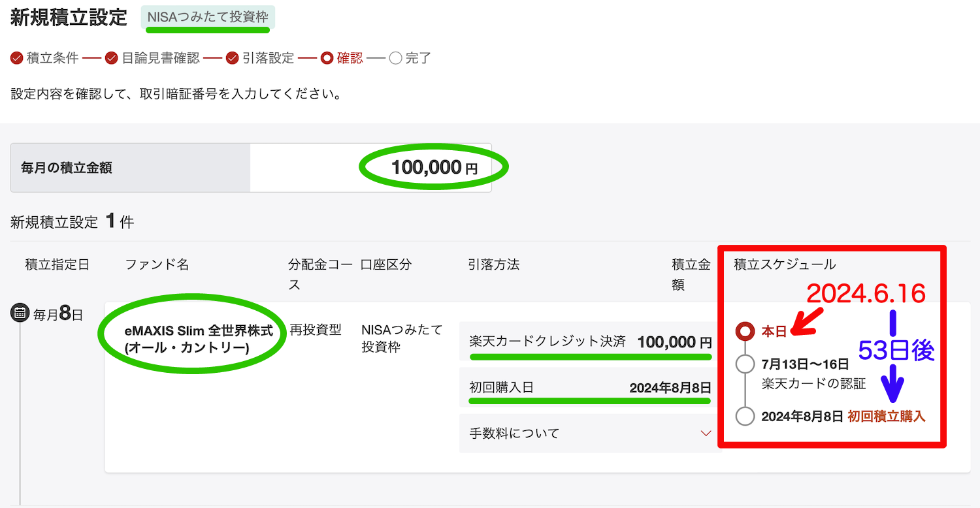Click the 引落設定 step check icon
Image resolution: width=980 pixels, height=508 pixels.
[x=232, y=58]
